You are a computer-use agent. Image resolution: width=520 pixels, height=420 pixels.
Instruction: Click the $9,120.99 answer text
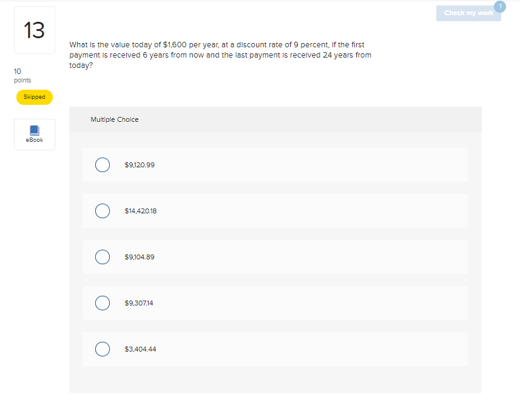(140, 164)
